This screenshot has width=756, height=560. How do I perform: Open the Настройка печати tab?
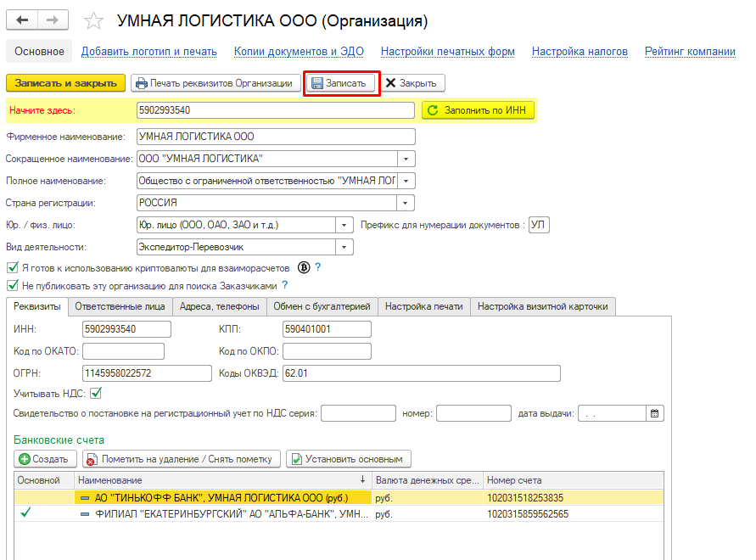pyautogui.click(x=423, y=306)
